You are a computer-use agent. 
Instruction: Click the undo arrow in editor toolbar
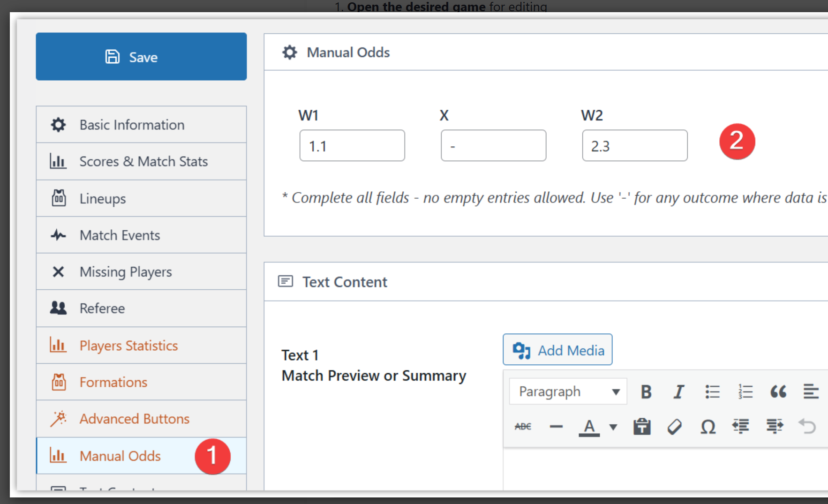click(807, 427)
